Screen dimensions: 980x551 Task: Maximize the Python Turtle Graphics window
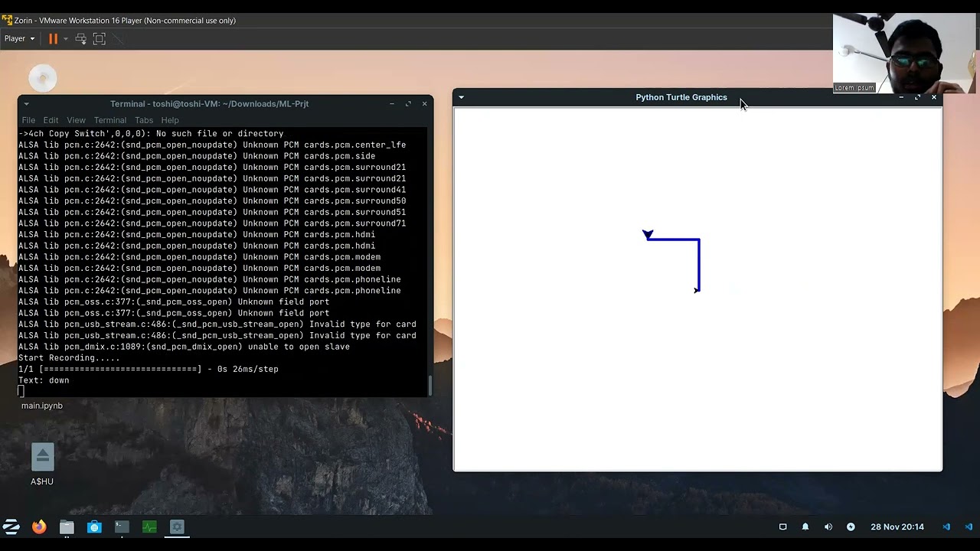pyautogui.click(x=917, y=97)
